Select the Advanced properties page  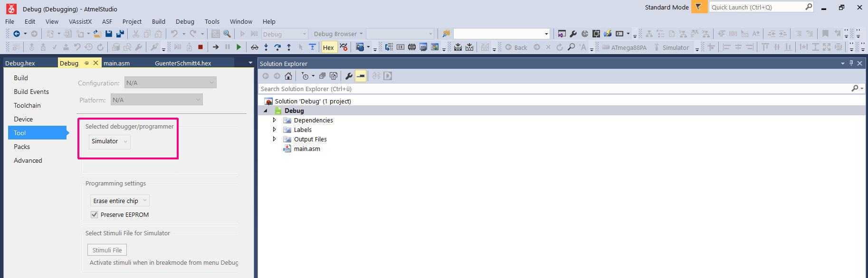[28, 160]
